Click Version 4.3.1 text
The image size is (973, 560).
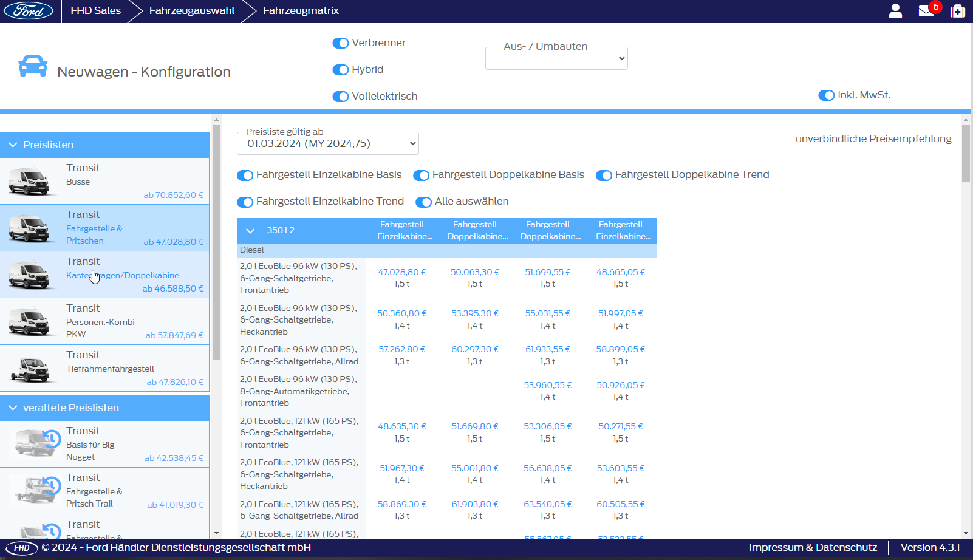click(x=930, y=547)
